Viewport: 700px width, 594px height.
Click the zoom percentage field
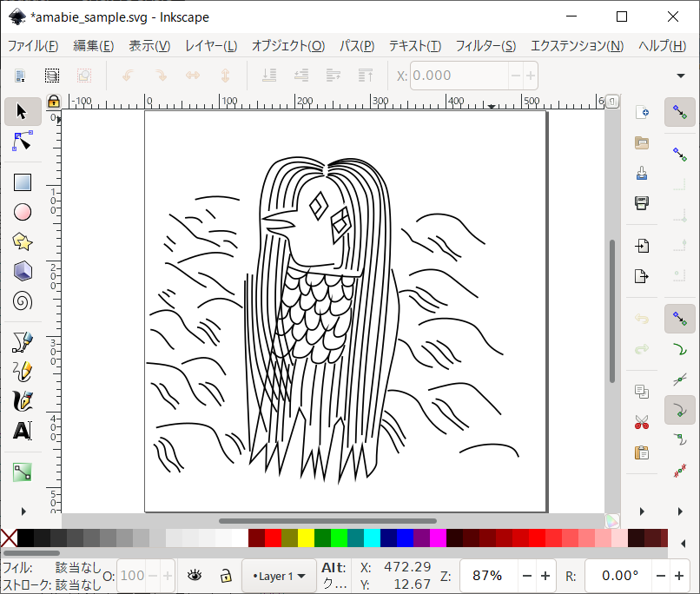[x=488, y=576]
